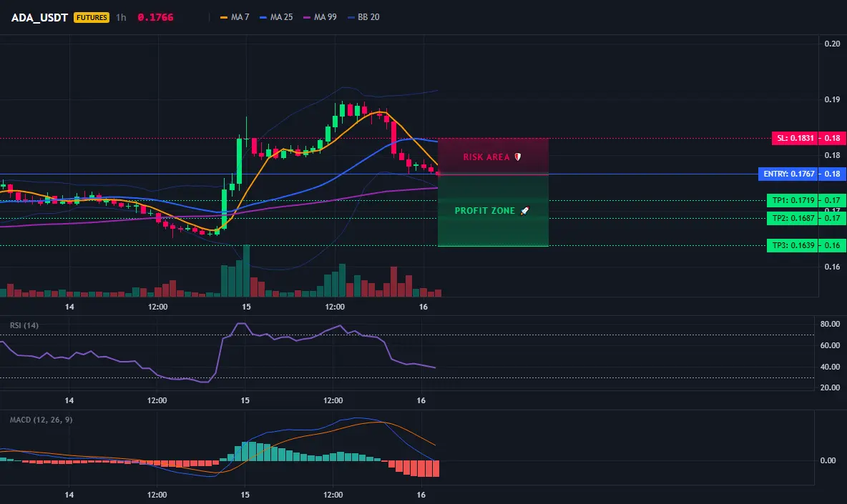The image size is (847, 504).
Task: Click the red 0.1766 current price
Action: pos(155,17)
